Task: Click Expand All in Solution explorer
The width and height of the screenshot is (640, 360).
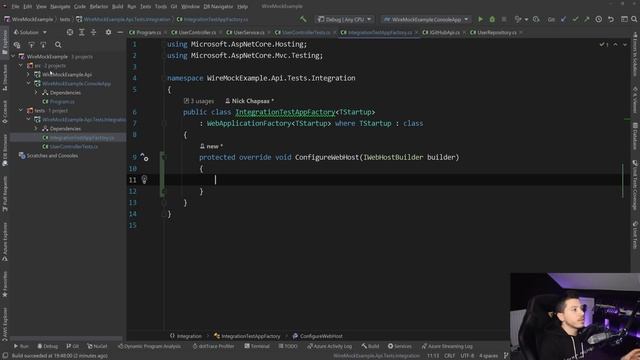Action: point(82,32)
